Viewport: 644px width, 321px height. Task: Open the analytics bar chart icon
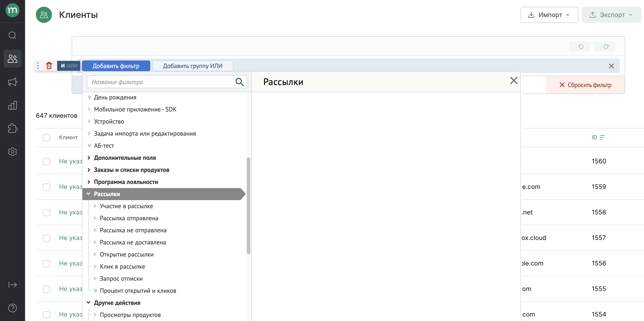click(12, 105)
